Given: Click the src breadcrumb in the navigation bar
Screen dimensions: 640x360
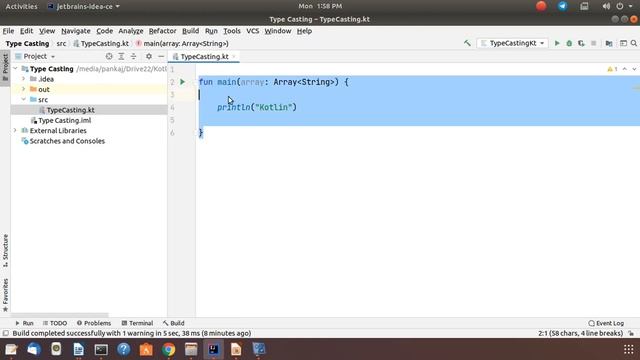Looking at the screenshot, I should [61, 43].
